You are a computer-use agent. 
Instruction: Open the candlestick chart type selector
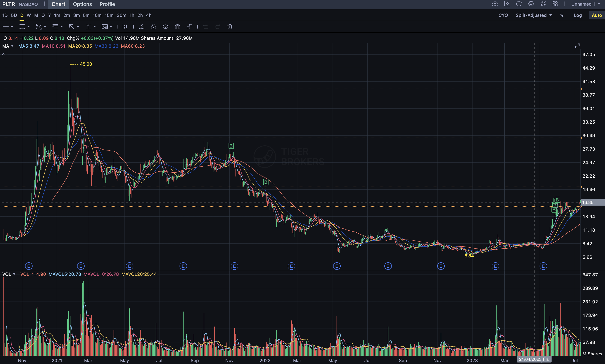click(125, 27)
